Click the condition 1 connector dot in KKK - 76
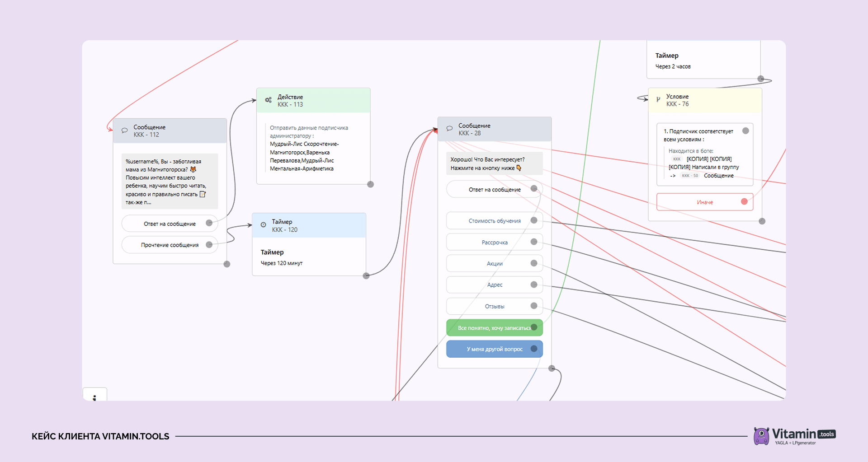 [745, 131]
